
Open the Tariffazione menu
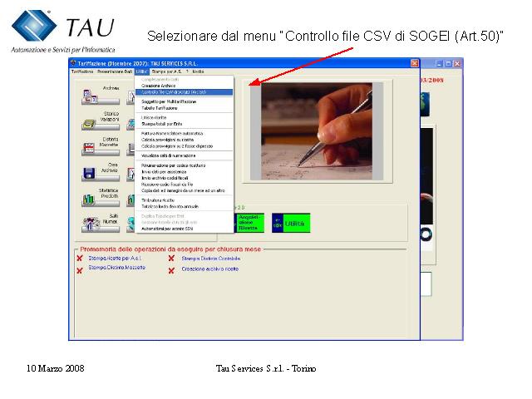[82, 71]
